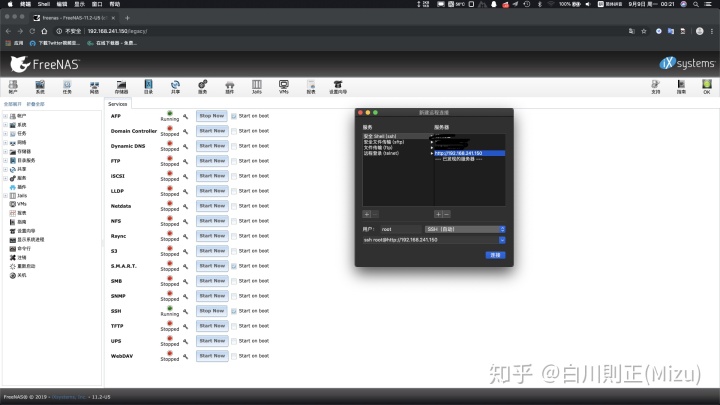Expand the 目录服务 tree node in sidebar
The image size is (720, 405).
pos(6,160)
